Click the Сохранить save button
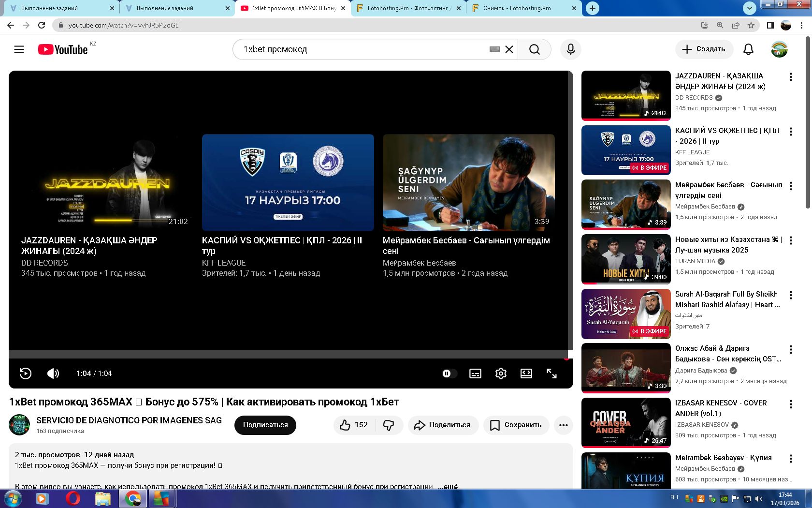812x508 pixels. (516, 425)
